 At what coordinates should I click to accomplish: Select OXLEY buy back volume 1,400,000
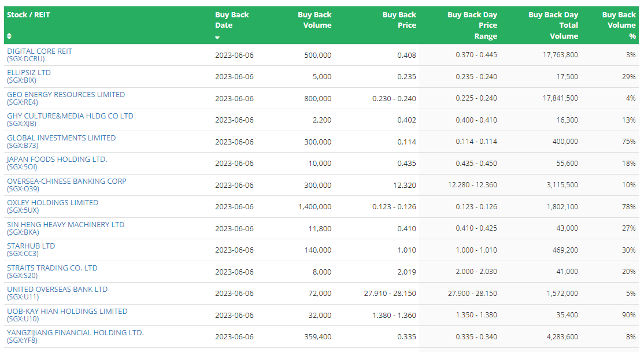pyautogui.click(x=314, y=206)
